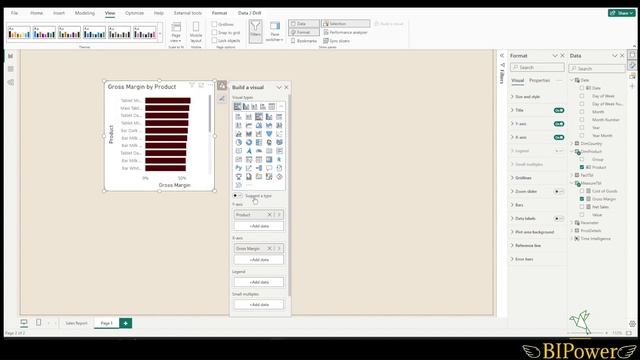Viewport: 640px width, 360px height.
Task: Open the Build a visual on-object button
Action: [222, 85]
